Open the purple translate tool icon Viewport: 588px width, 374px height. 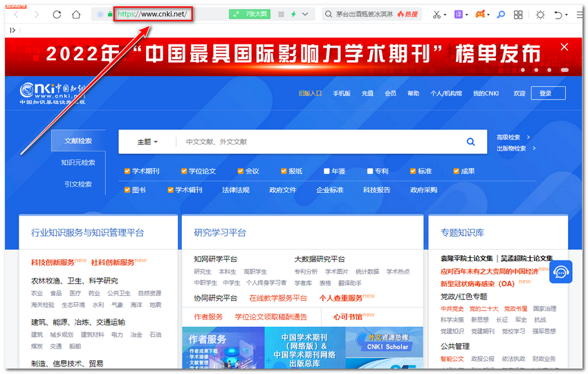[458, 15]
